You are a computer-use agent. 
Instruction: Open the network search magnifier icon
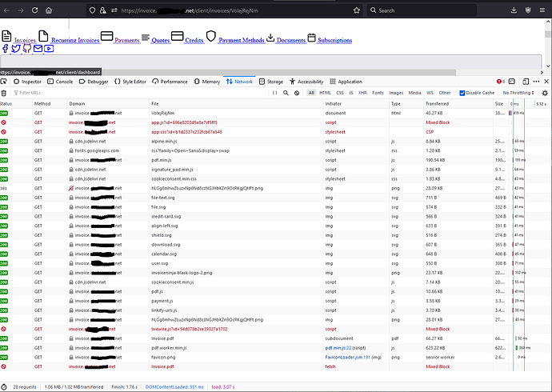click(286, 93)
